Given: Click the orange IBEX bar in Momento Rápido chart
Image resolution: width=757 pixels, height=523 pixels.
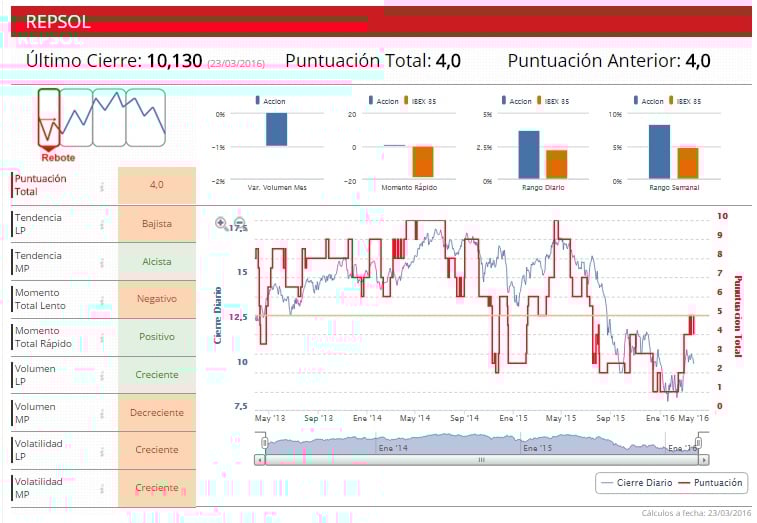Looking at the screenshot, I should (x=423, y=162).
